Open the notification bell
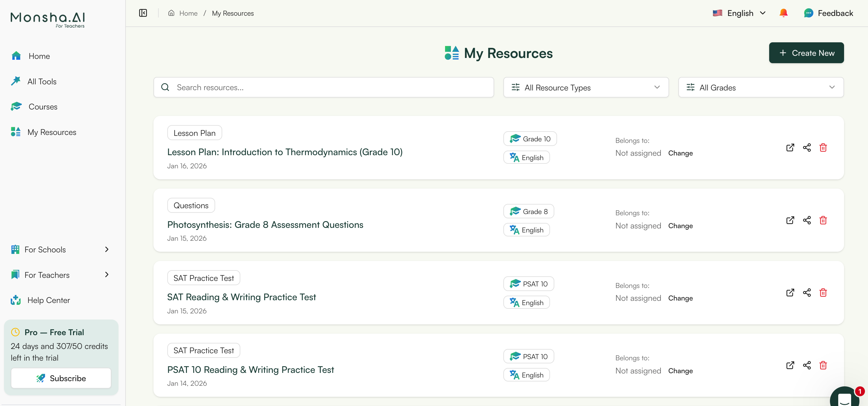The height and width of the screenshot is (406, 868). (x=783, y=13)
